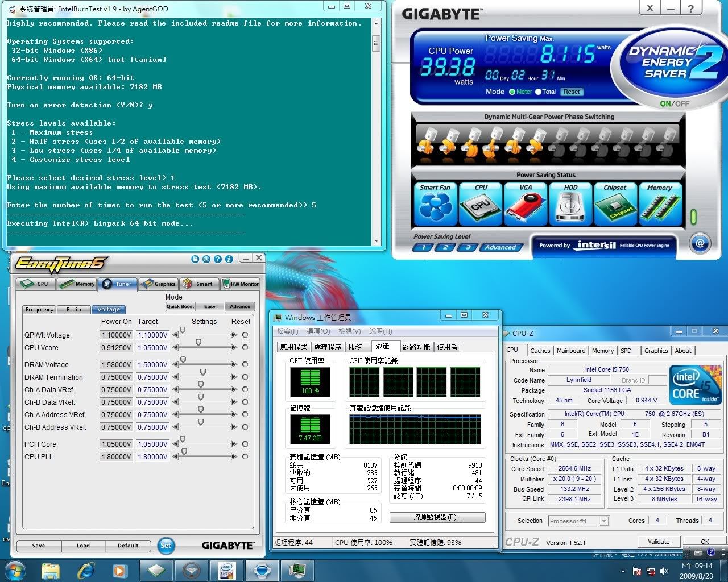
Task: Open EasyTune6 Graphics tab
Action: coord(159,284)
